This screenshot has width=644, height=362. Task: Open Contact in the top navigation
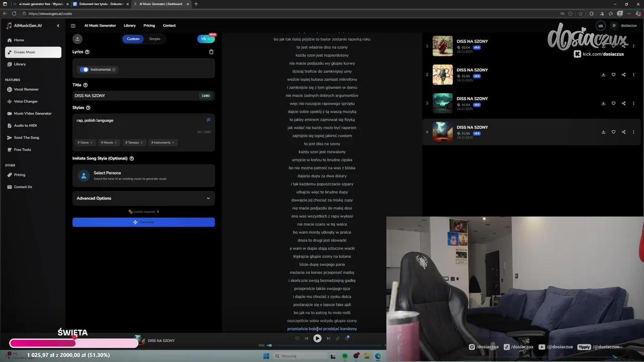click(x=169, y=26)
